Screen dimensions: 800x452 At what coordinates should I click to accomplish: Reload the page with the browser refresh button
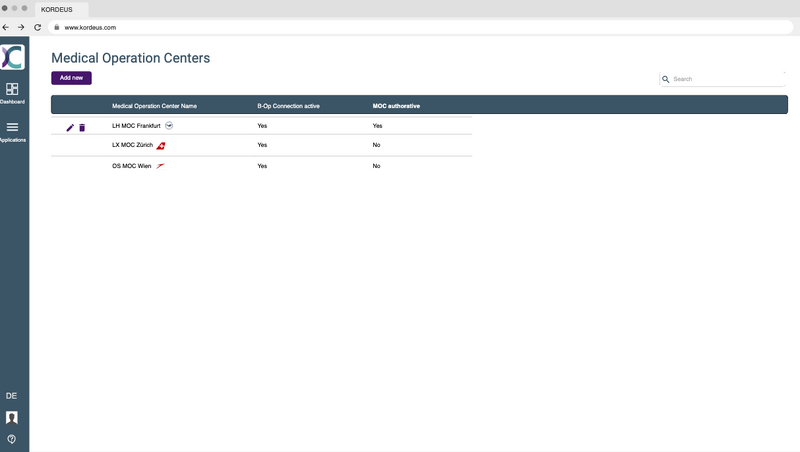coord(37,27)
